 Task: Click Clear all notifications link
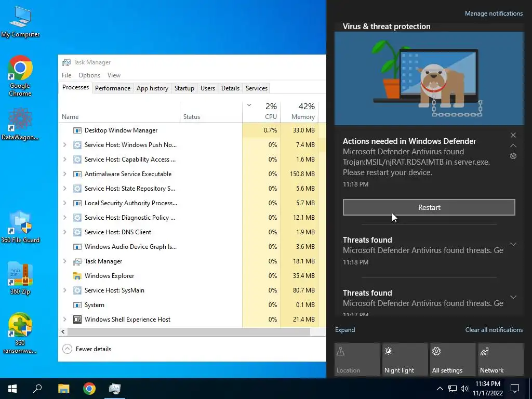494,330
